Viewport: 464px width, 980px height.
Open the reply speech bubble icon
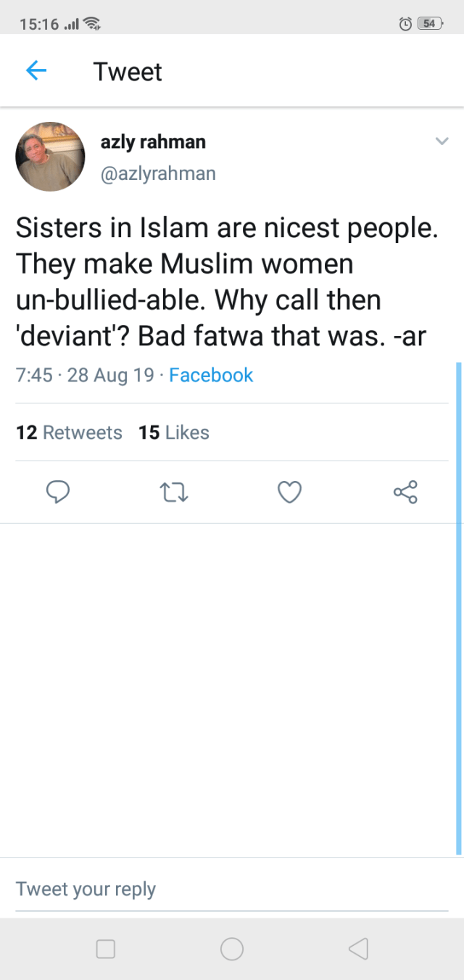tap(58, 493)
